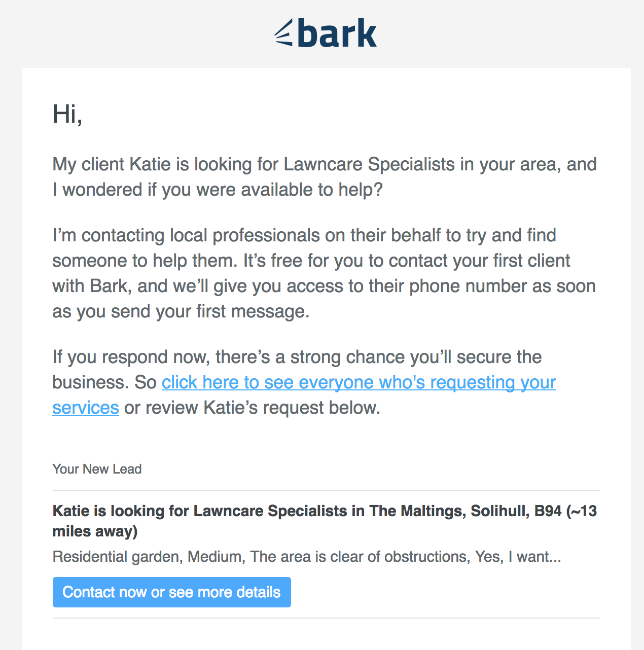The width and height of the screenshot is (644, 650).
Task: Click the 'I'm contacting local professionals' sentence
Action: point(304,235)
